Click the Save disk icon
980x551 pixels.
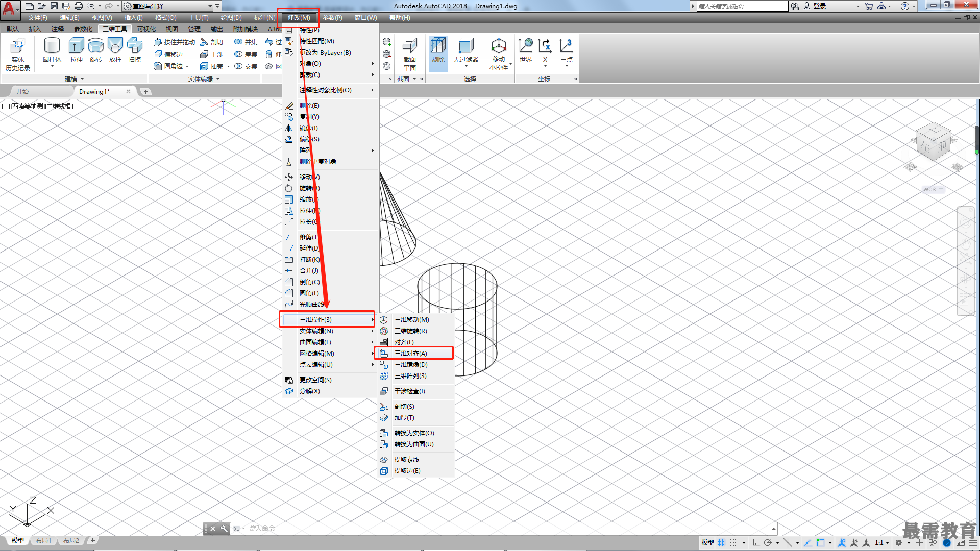(54, 6)
